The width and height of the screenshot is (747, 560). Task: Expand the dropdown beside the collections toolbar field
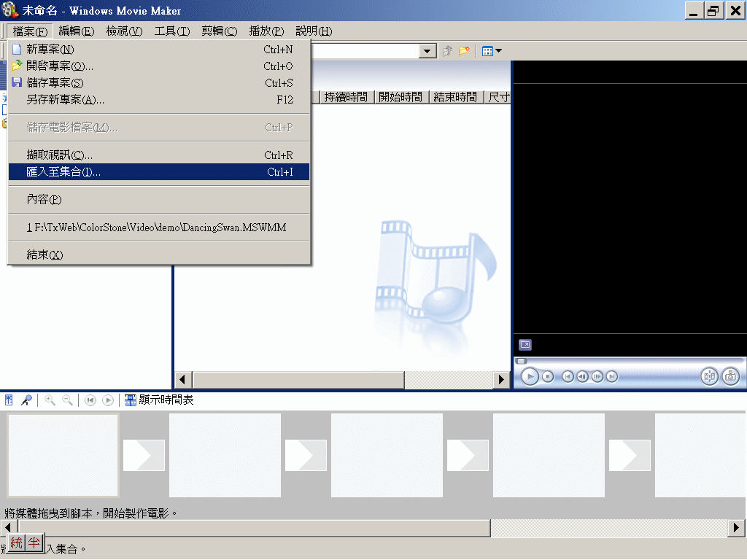[x=426, y=51]
